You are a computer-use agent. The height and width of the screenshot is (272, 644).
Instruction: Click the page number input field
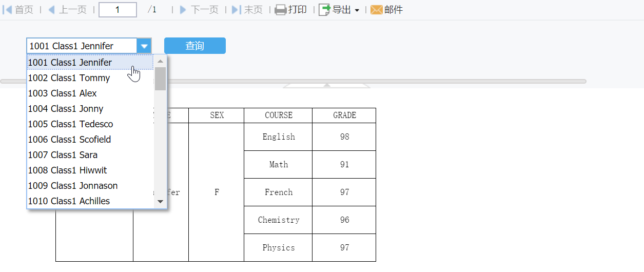coord(118,10)
